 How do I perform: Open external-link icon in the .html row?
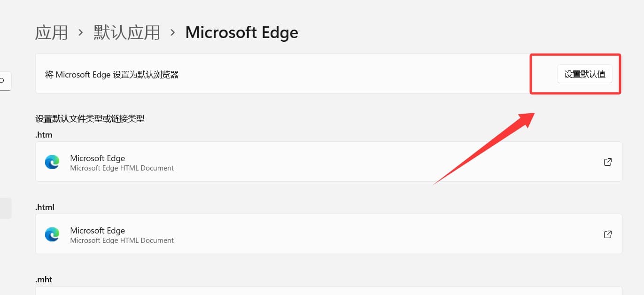(607, 234)
